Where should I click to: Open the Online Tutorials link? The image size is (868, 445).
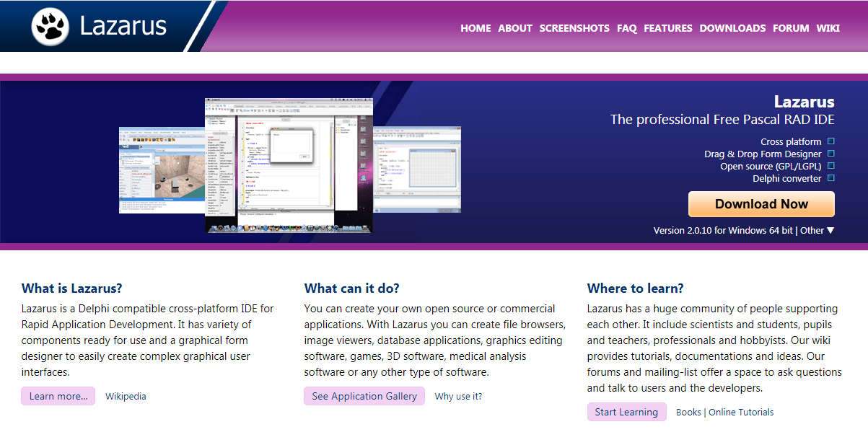coord(741,413)
